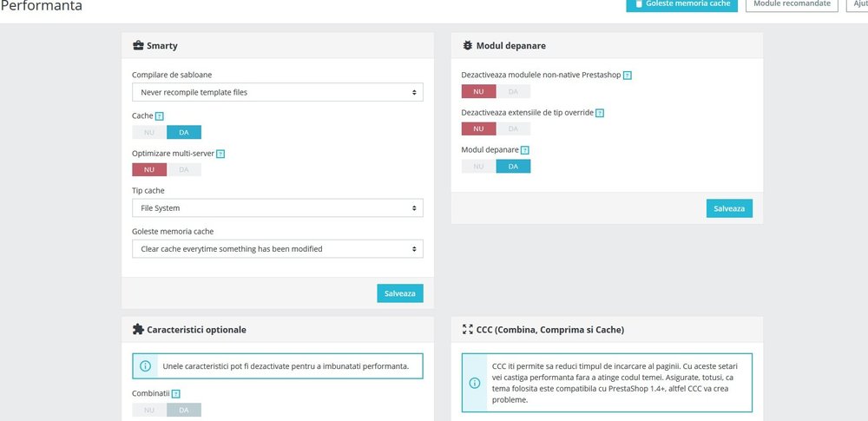Click the Modul depanare field help icon
This screenshot has width=868, height=421.
click(525, 150)
